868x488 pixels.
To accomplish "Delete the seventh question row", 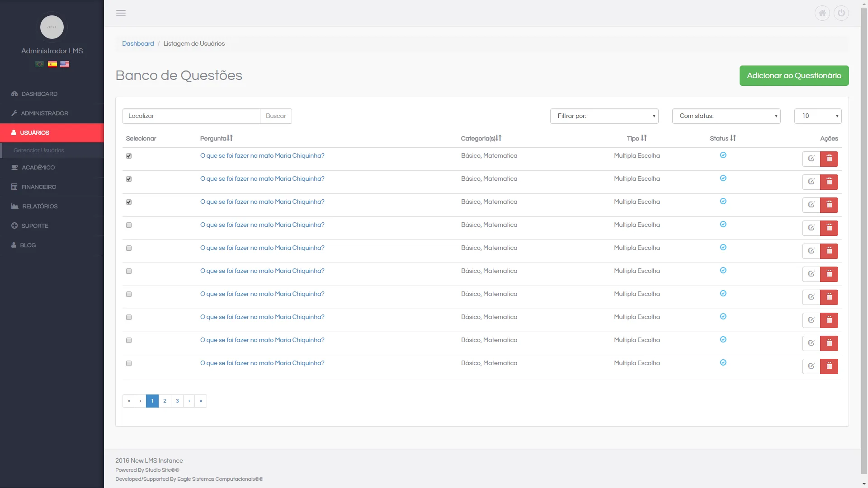I will point(829,297).
